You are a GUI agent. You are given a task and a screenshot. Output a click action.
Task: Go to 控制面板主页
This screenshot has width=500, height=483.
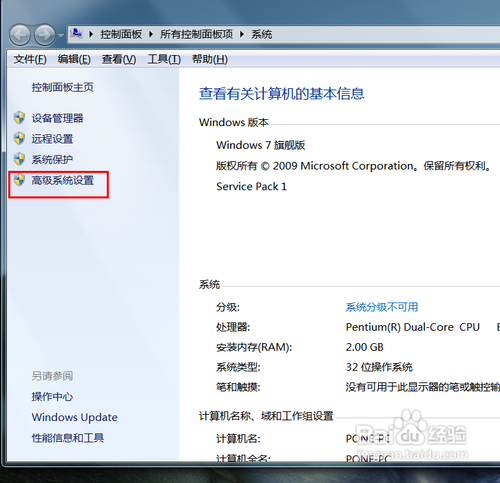pyautogui.click(x=63, y=87)
